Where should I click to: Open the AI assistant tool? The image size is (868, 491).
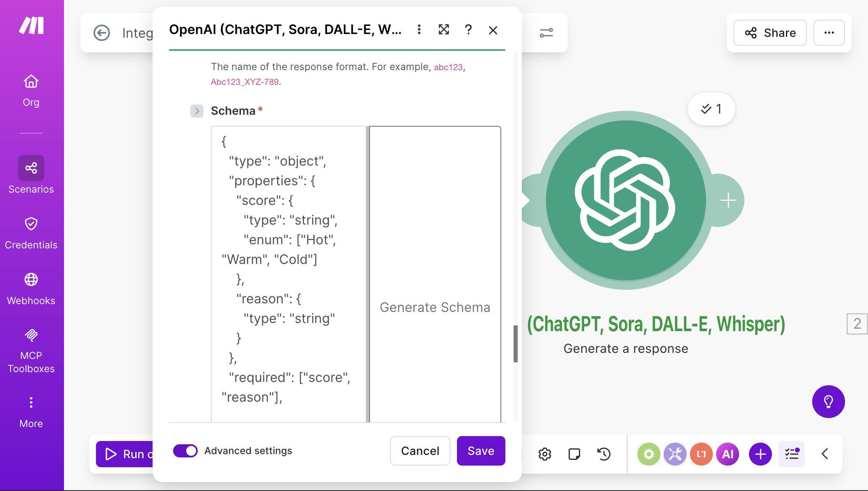tap(727, 454)
